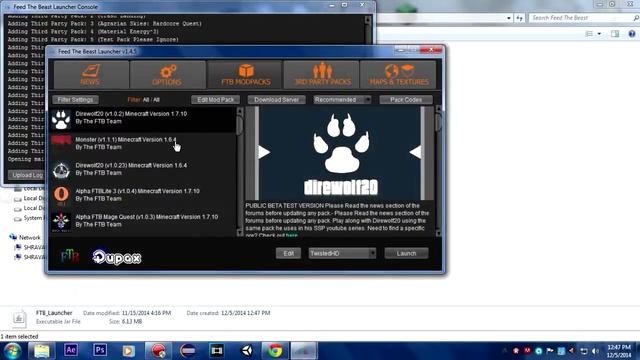
Task: Click the Action Center flag tray icon
Action: pyautogui.click(x=549, y=351)
